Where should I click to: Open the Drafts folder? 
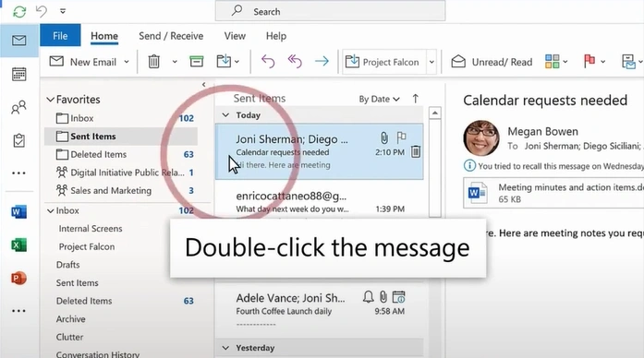[67, 265]
